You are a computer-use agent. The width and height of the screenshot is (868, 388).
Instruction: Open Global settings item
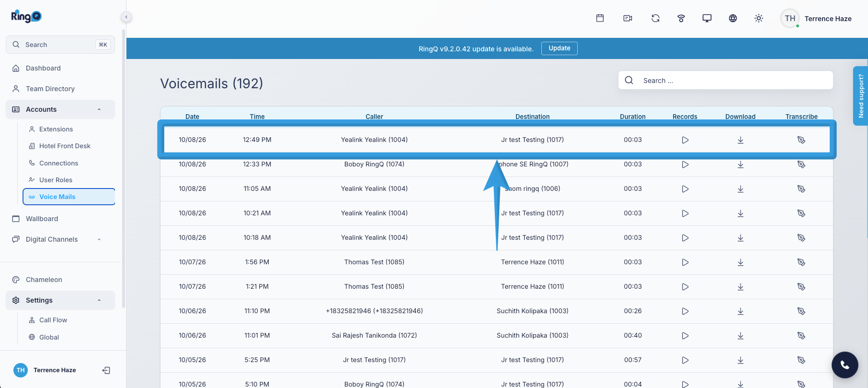click(69, 337)
